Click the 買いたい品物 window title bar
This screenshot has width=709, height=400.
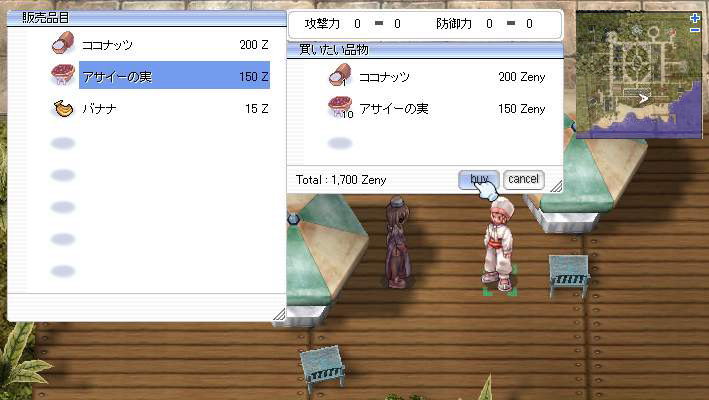click(425, 50)
